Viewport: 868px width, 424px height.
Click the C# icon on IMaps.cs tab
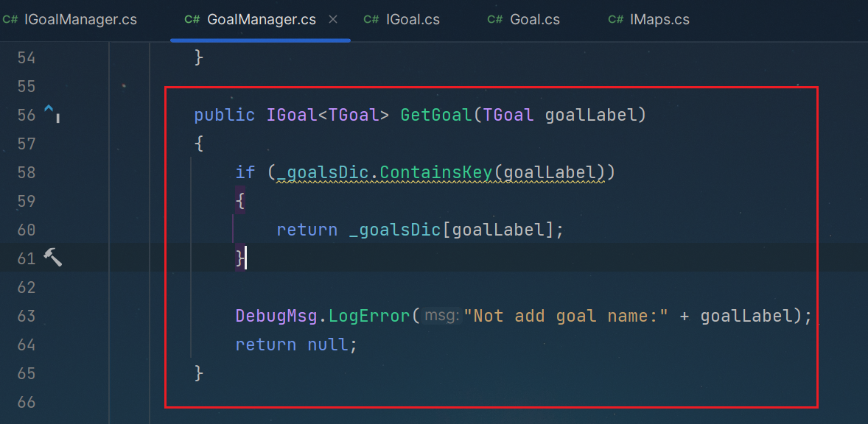coord(615,20)
